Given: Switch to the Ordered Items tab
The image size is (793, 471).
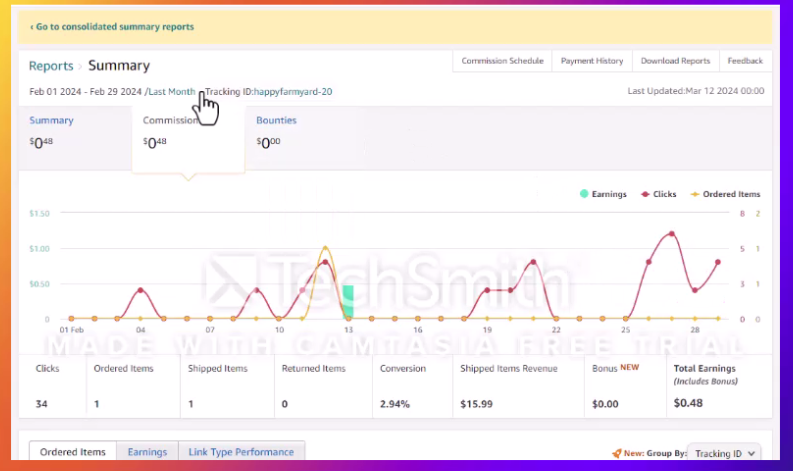Looking at the screenshot, I should (x=73, y=452).
